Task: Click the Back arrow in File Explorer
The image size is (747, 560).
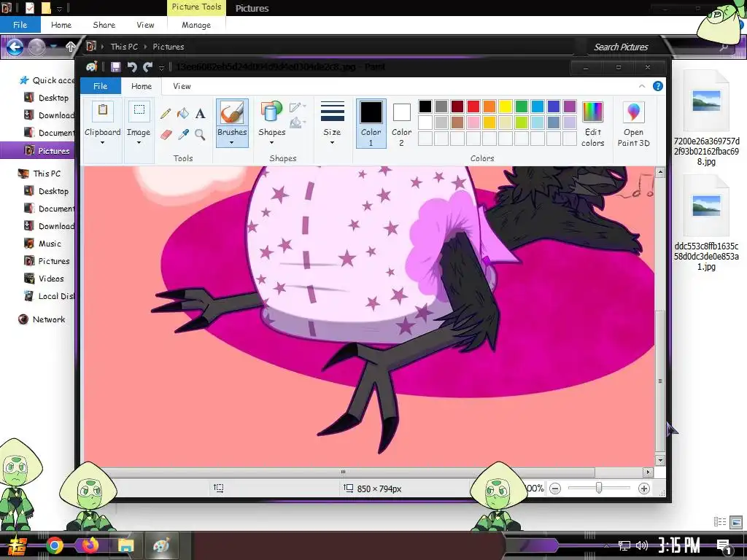Action: point(15,47)
